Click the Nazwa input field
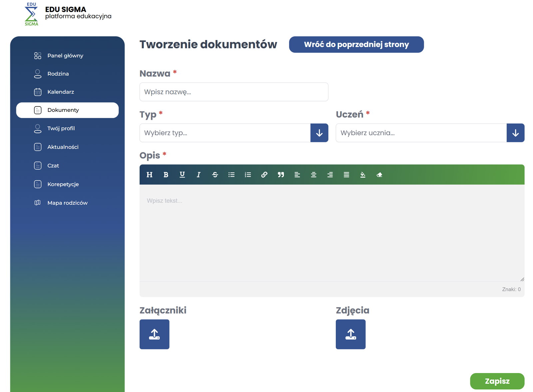 234,92
